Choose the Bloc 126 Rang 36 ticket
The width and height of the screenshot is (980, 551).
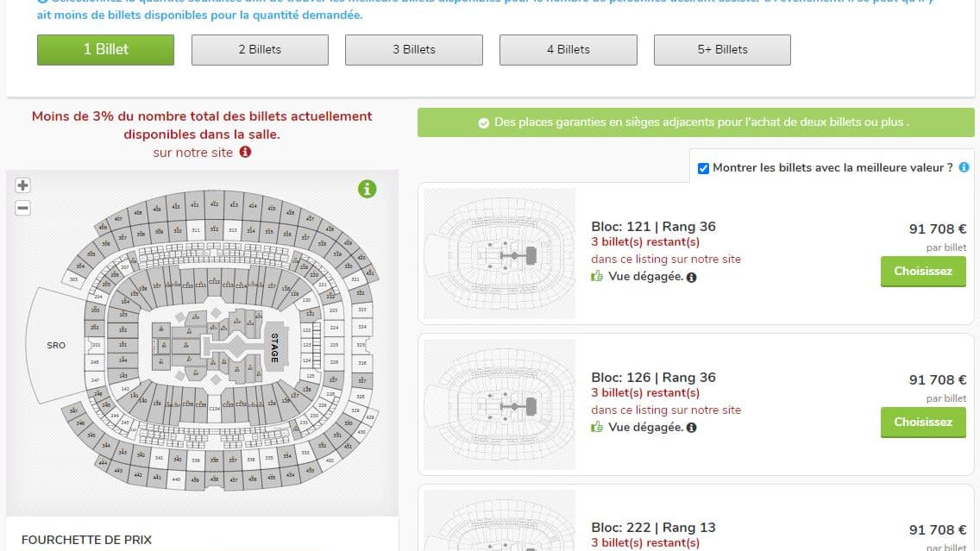coord(923,423)
